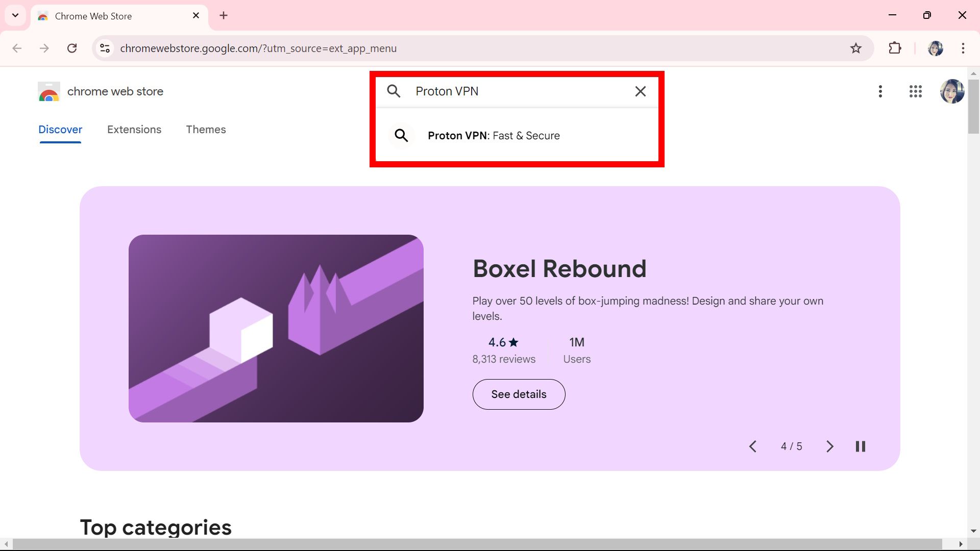Viewport: 980px width, 551px height.
Task: Go to the previous carousel slide
Action: point(753,446)
